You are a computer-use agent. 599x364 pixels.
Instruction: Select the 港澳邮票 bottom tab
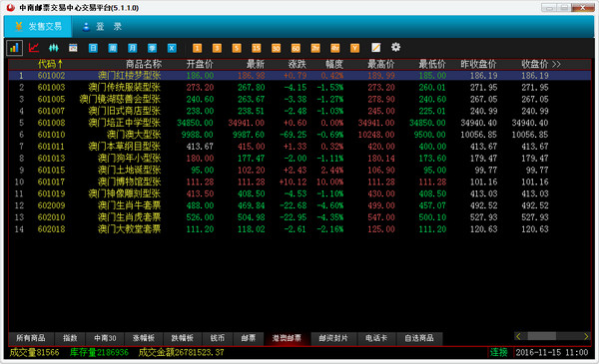tap(287, 338)
